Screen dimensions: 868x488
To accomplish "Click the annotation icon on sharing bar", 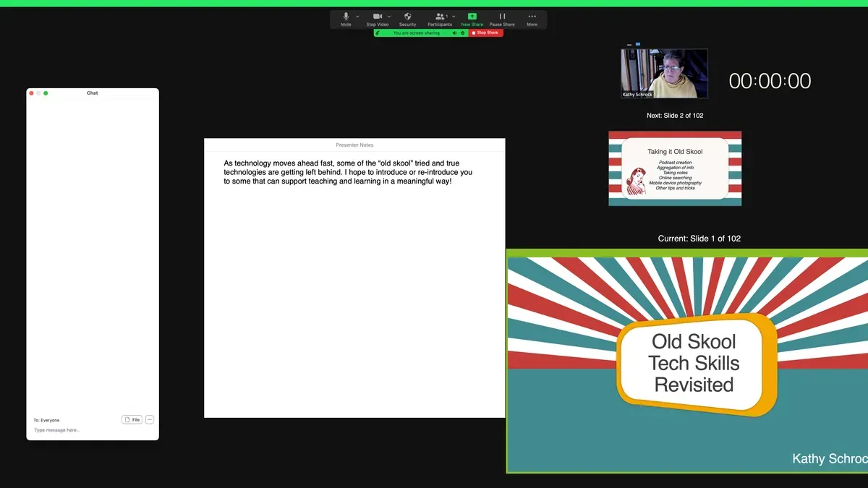I will tap(378, 33).
